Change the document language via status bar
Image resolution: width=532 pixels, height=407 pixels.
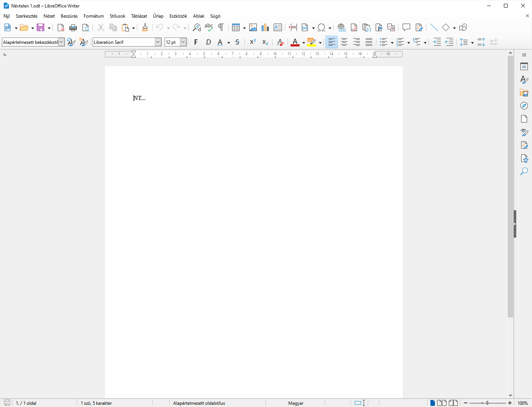(x=296, y=403)
